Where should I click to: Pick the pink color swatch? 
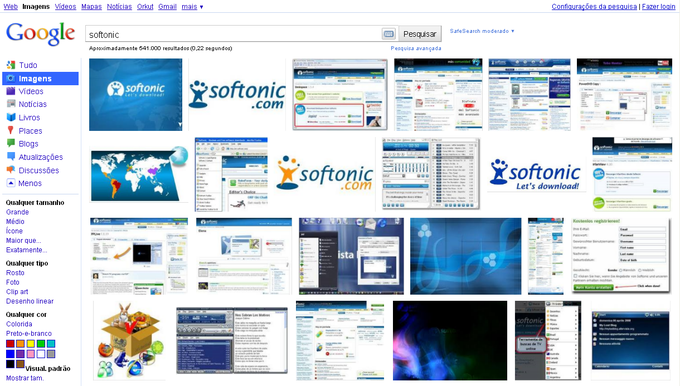30,354
